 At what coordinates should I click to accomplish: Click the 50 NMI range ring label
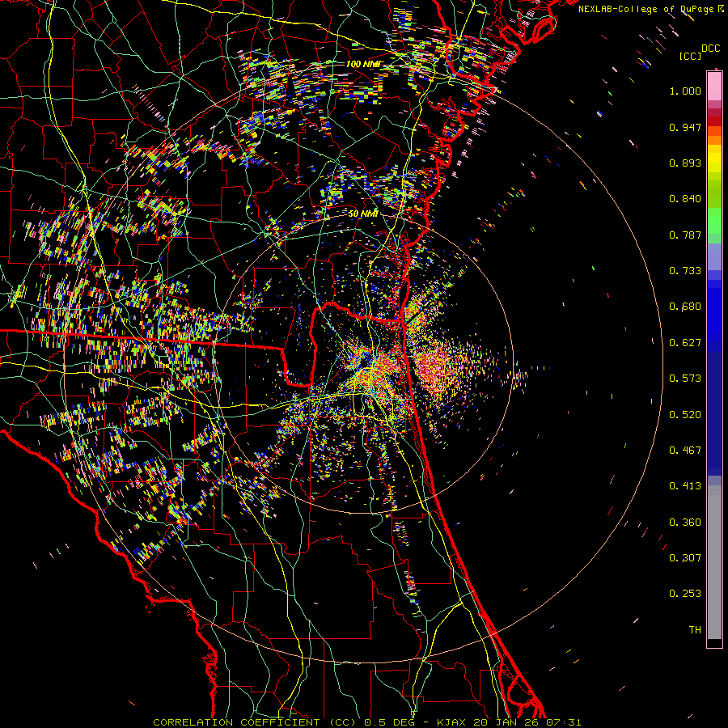click(x=363, y=214)
